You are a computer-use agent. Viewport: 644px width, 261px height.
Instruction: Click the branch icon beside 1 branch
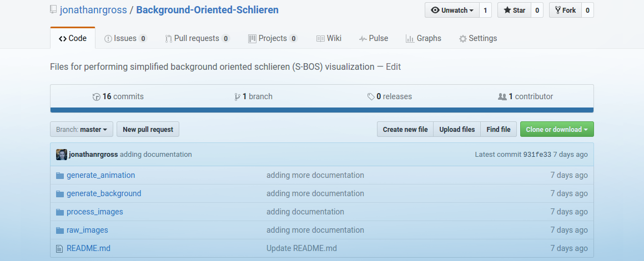click(x=237, y=96)
